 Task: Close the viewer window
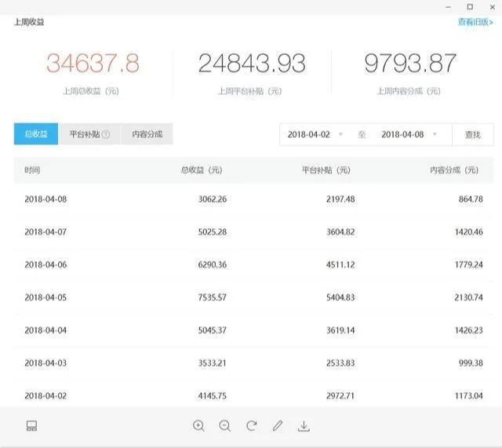coord(493,7)
